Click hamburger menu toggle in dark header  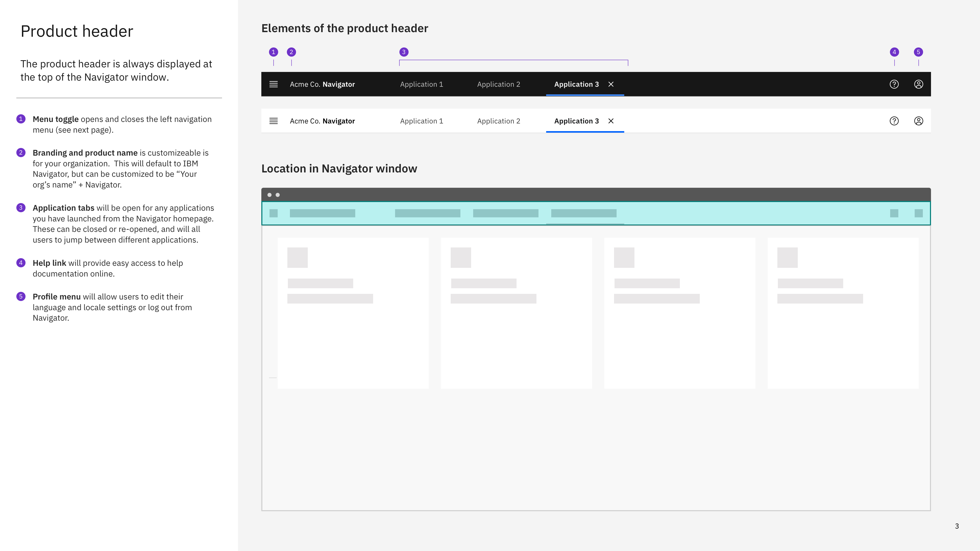tap(273, 84)
